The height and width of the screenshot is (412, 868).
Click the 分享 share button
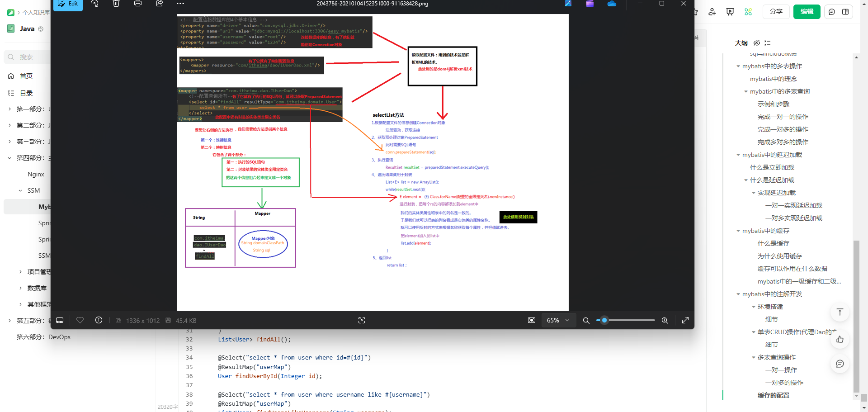click(776, 12)
